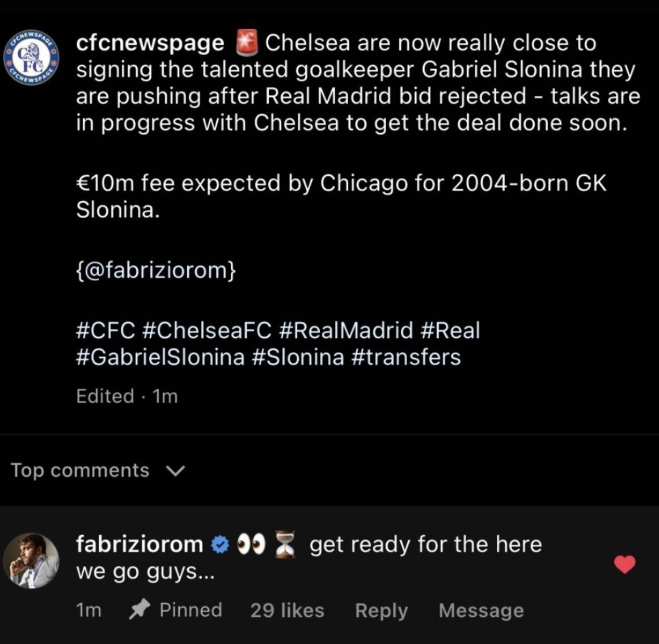View the 29 likes list
This screenshot has width=659, height=644.
click(288, 611)
